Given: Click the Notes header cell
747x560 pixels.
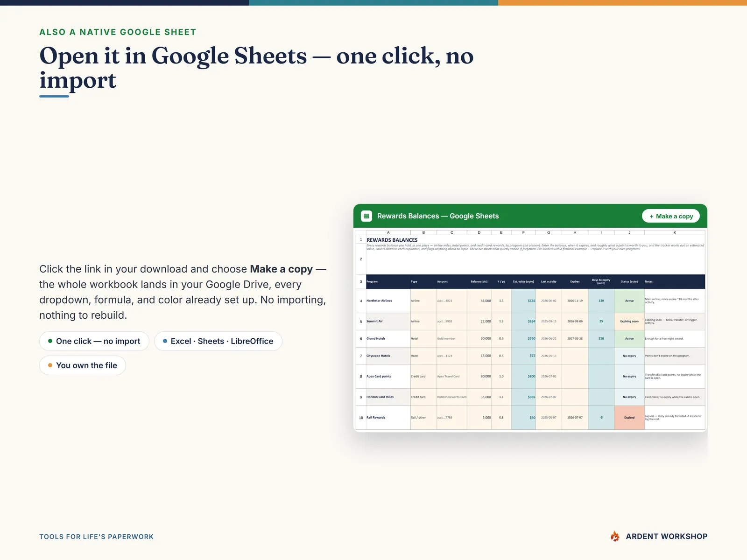Looking at the screenshot, I should coord(675,281).
